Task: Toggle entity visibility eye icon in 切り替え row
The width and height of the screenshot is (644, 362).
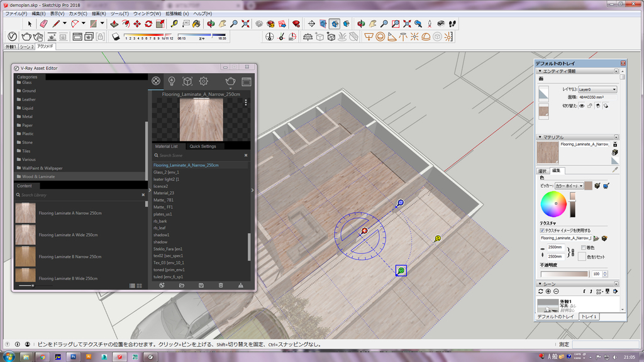Action: pyautogui.click(x=581, y=106)
